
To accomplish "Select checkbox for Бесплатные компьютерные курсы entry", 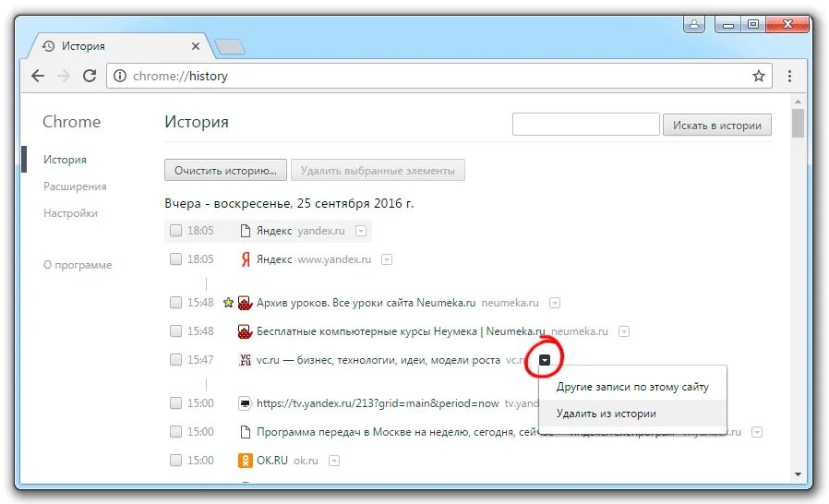I will tap(175, 330).
